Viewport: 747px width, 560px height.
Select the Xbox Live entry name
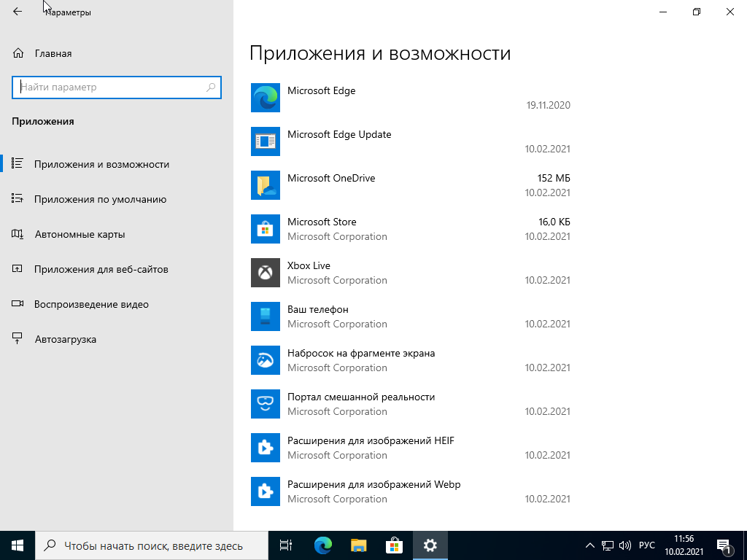click(309, 265)
